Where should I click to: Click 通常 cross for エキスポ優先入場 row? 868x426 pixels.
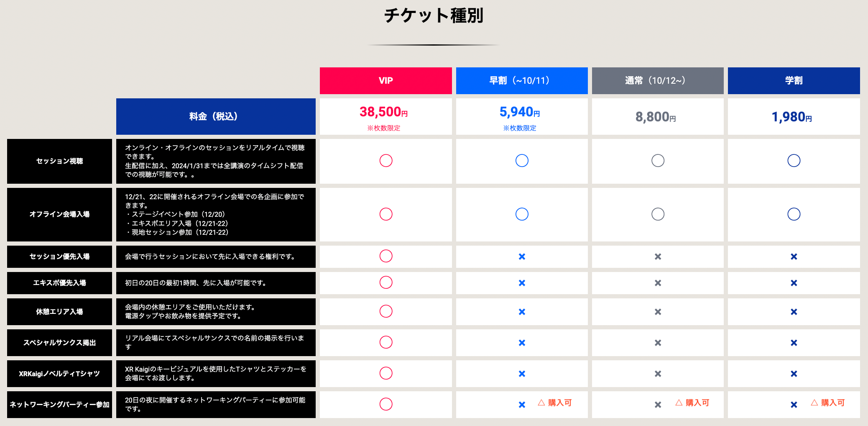[658, 283]
